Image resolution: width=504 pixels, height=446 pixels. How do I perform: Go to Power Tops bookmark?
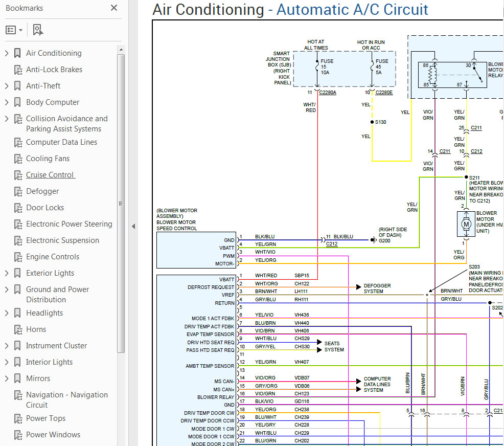[x=45, y=418]
